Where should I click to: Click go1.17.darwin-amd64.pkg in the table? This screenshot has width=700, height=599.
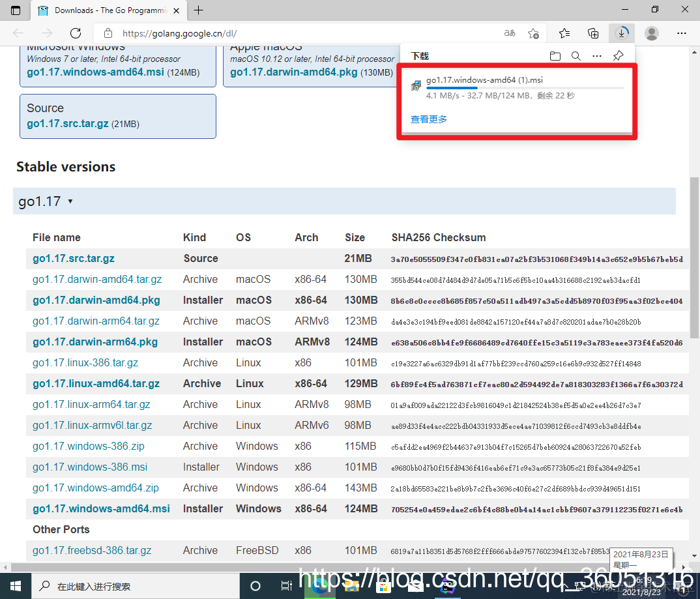tap(96, 300)
